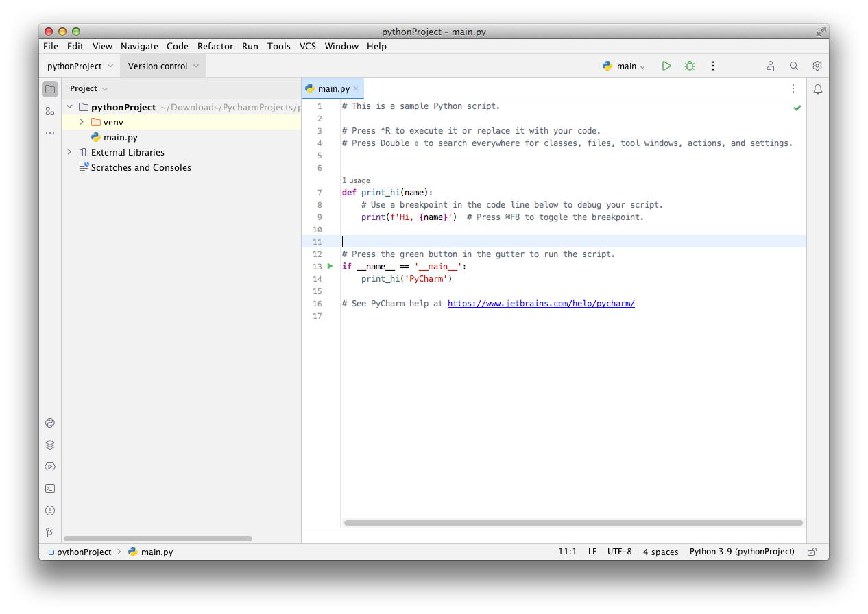Click the editor horizontal scrollbar
Screen dimensions: 868x614
[573, 523]
